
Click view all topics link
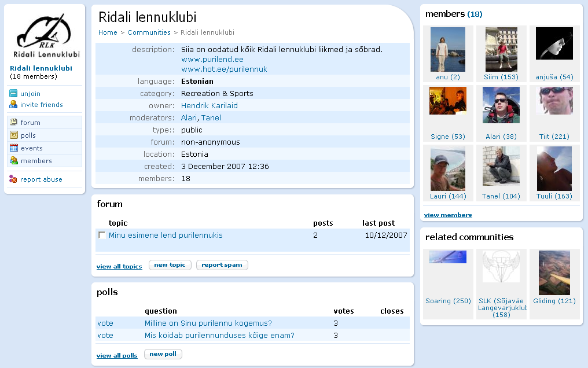[x=119, y=266]
